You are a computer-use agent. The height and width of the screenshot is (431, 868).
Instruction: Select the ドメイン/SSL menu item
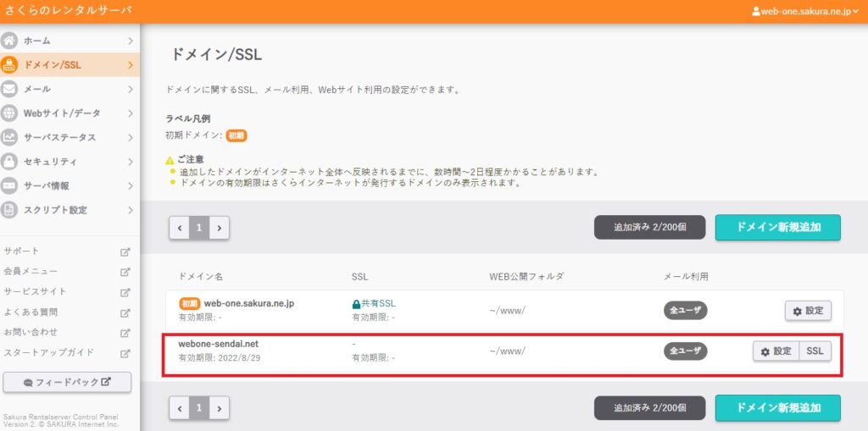70,64
